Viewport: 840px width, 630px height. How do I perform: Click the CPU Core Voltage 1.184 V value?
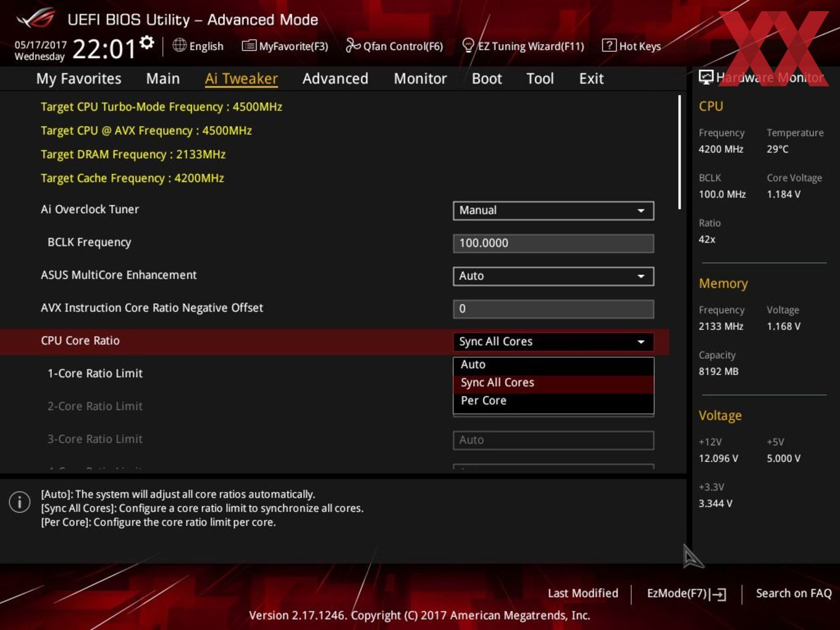(784, 194)
